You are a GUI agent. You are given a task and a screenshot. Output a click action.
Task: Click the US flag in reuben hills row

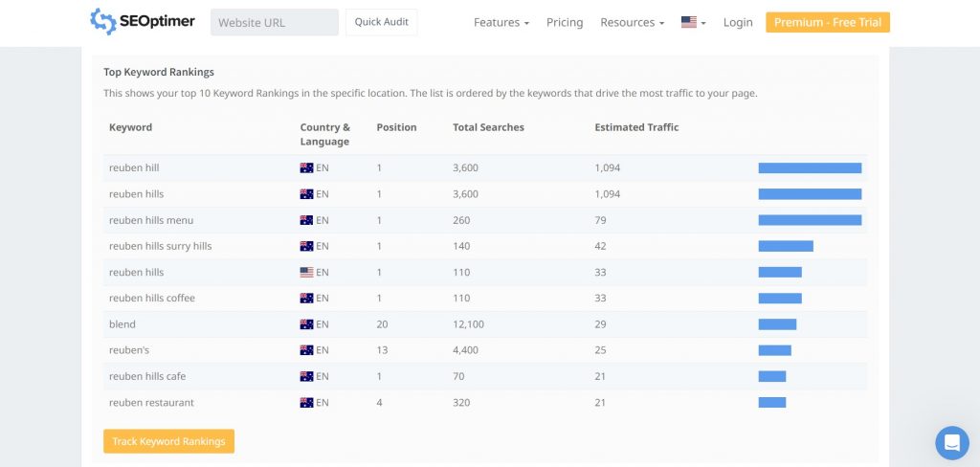point(306,272)
